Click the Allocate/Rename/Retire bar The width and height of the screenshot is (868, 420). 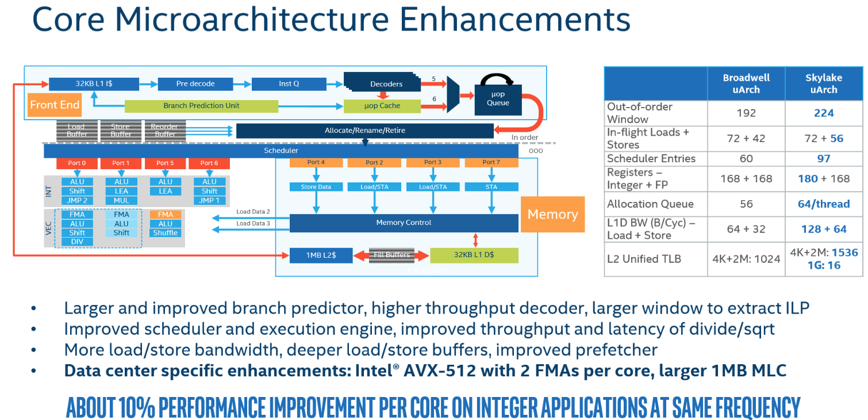(365, 131)
